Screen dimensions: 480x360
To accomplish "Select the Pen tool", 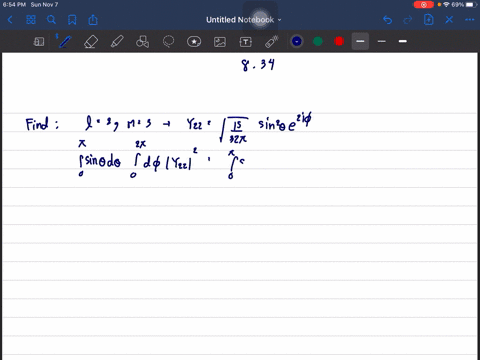I will pyautogui.click(x=65, y=42).
